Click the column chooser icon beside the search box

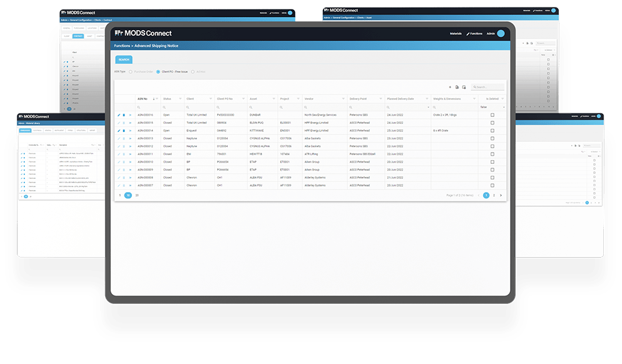pyautogui.click(x=464, y=87)
